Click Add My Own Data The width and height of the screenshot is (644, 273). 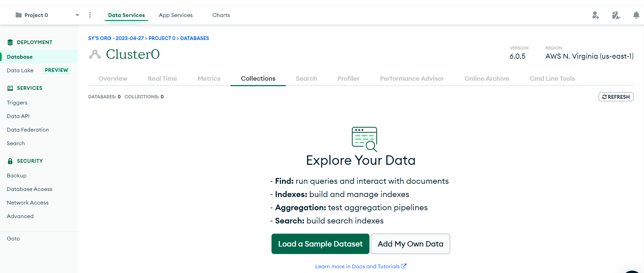pos(410,244)
